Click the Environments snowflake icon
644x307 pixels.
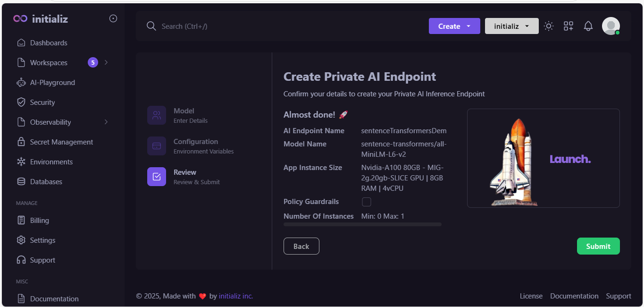(x=21, y=162)
